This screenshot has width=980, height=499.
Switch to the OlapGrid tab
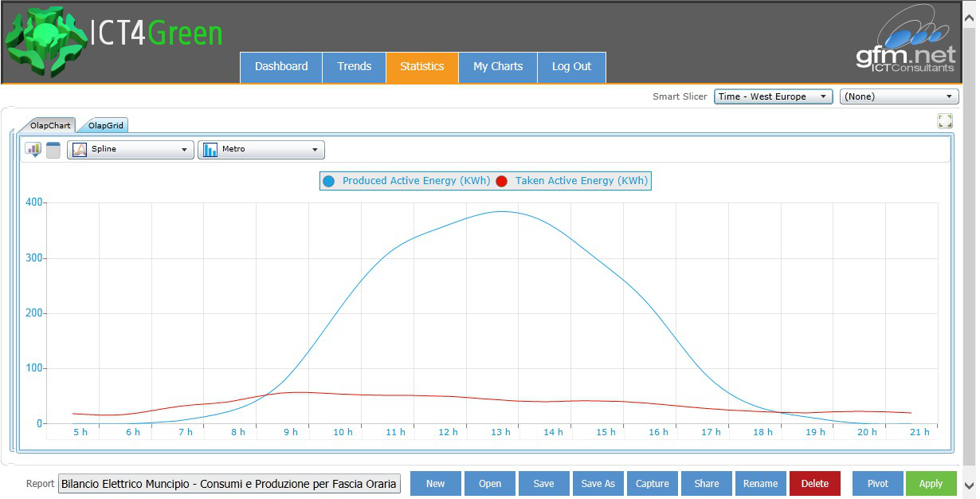(x=105, y=126)
